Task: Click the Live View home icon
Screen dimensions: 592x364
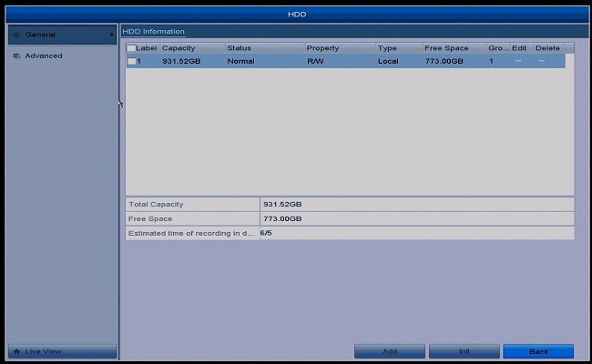Action: coord(15,351)
